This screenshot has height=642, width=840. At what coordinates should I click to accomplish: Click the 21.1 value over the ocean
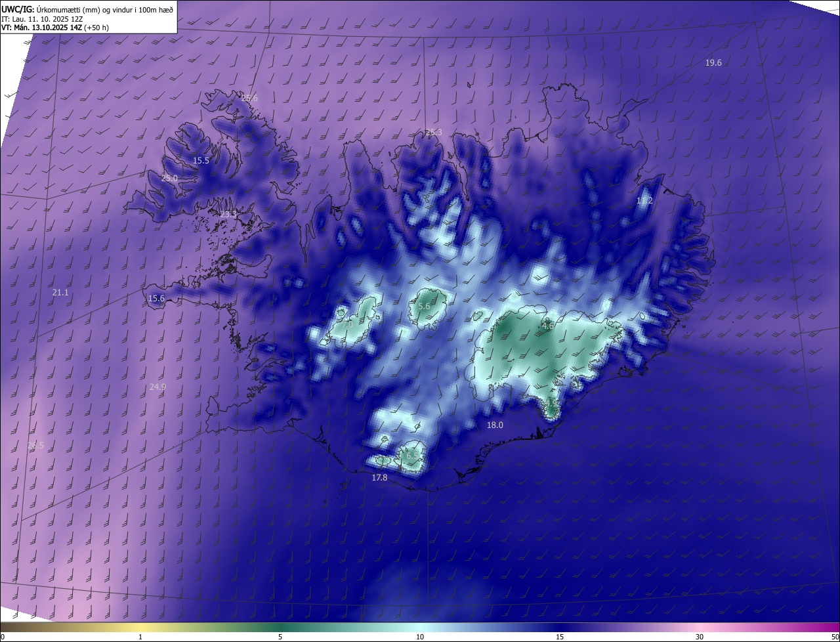60,293
